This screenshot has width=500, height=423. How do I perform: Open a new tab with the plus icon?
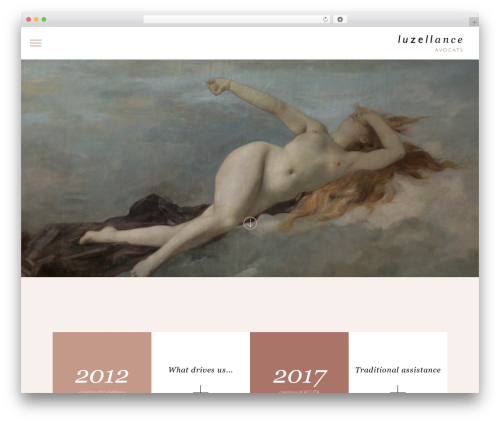pyautogui.click(x=474, y=22)
